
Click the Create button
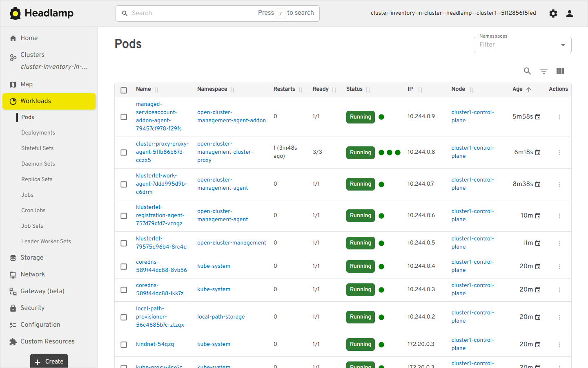49,361
